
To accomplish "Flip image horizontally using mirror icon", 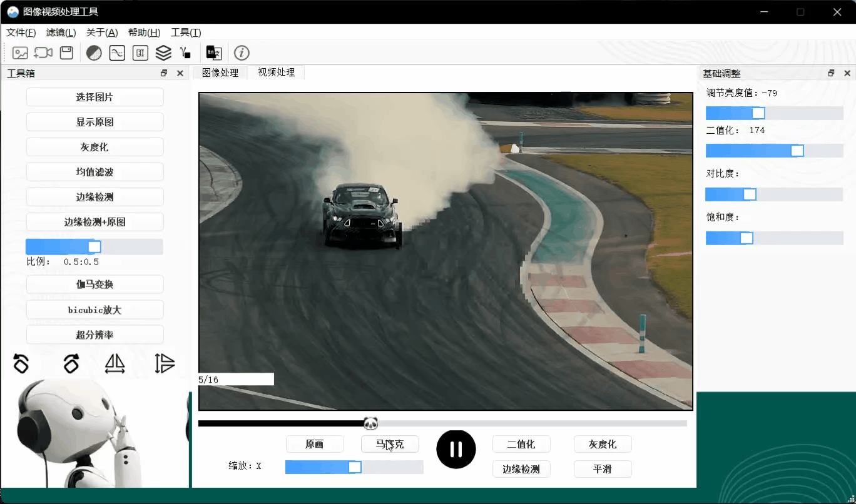I will click(x=115, y=363).
